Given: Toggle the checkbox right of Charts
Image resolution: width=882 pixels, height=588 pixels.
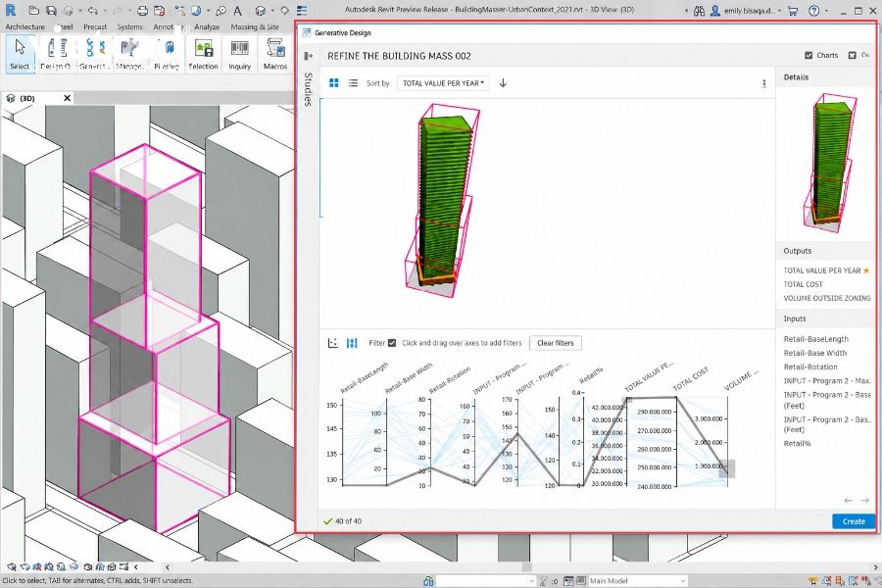Looking at the screenshot, I should 853,55.
